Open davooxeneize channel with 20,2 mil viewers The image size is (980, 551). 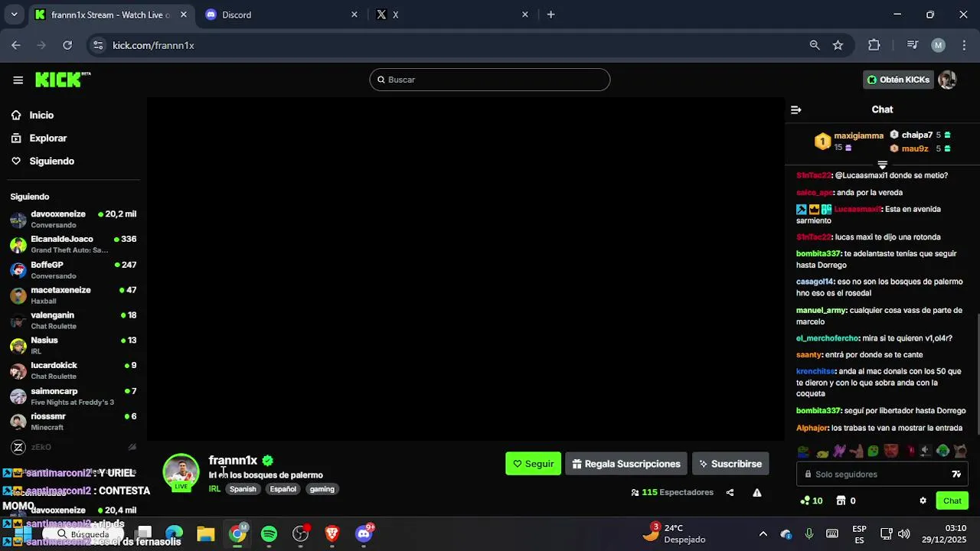[73, 219]
